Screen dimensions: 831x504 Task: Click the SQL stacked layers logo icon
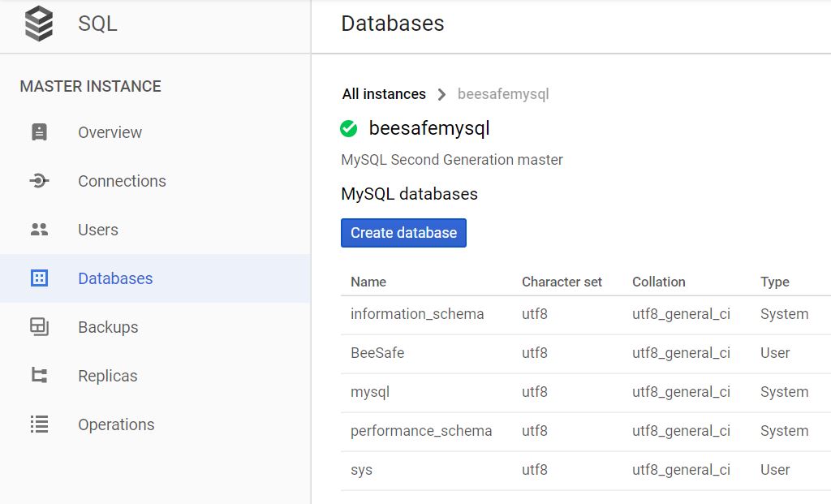[x=39, y=24]
